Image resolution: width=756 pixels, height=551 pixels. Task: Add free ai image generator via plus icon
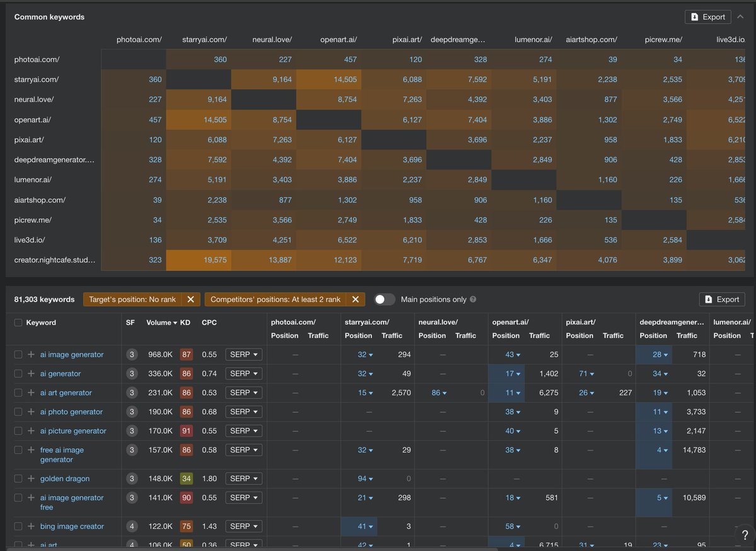(31, 449)
